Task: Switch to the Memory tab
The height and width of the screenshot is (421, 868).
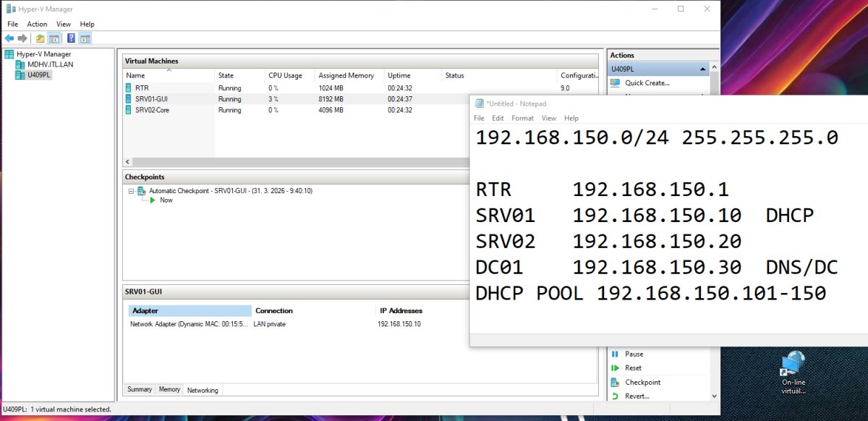Action: (169, 389)
